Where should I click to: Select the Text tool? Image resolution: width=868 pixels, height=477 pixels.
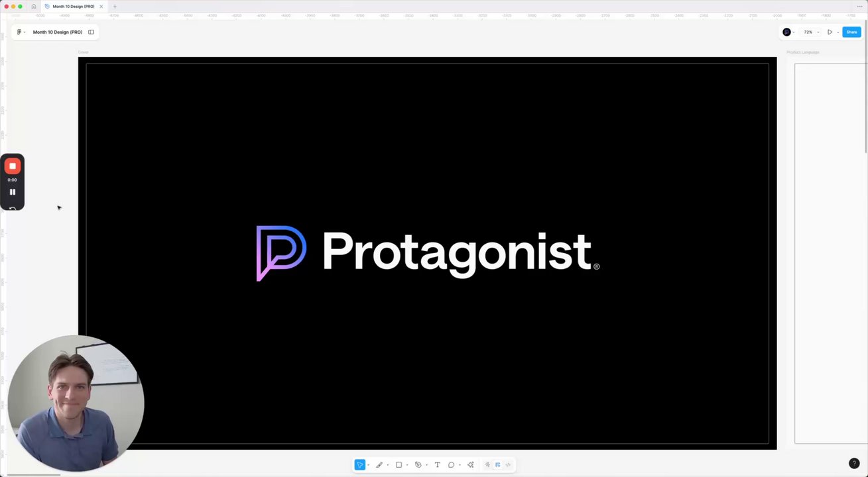coord(437,465)
